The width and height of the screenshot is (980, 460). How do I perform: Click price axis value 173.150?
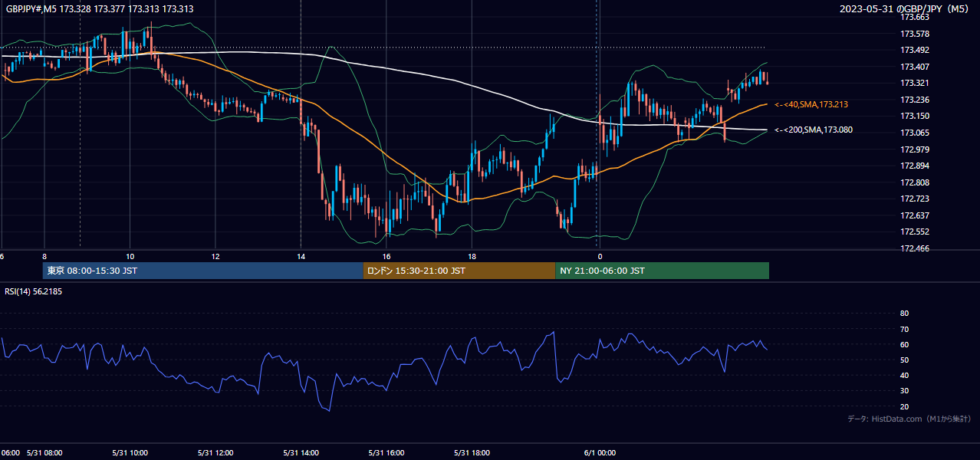tap(915, 117)
